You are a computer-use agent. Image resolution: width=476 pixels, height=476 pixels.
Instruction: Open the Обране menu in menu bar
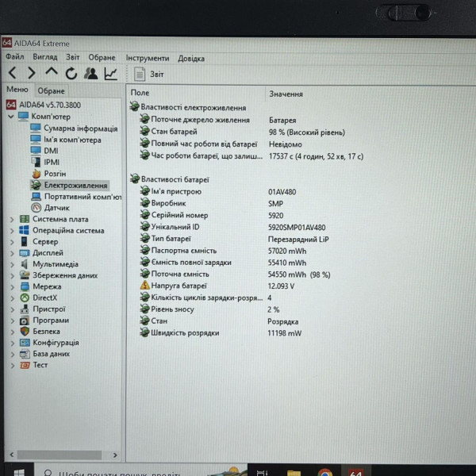102,58
